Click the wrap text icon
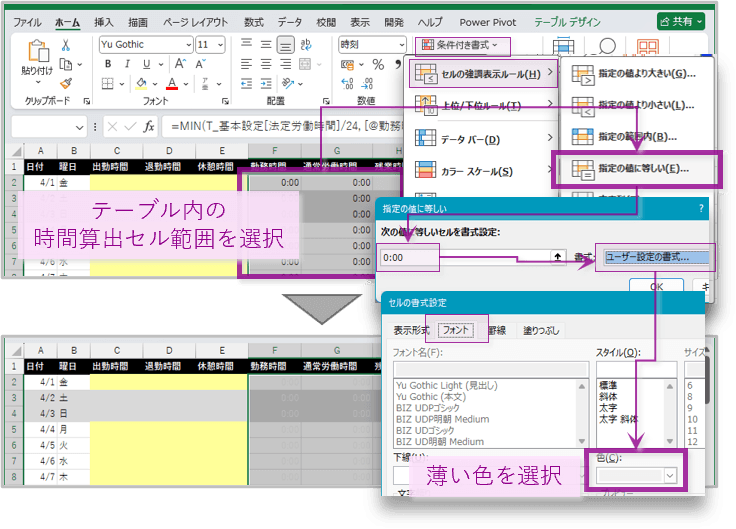 pos(306,45)
